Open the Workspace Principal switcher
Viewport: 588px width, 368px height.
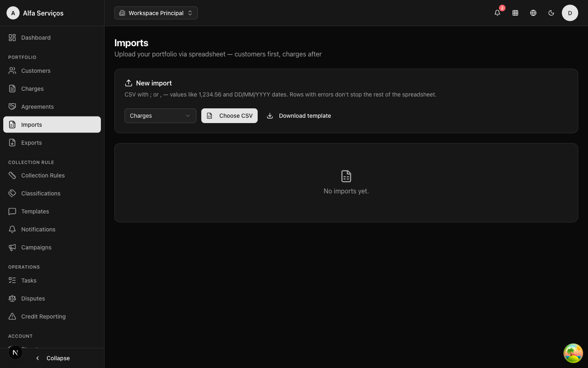(156, 13)
